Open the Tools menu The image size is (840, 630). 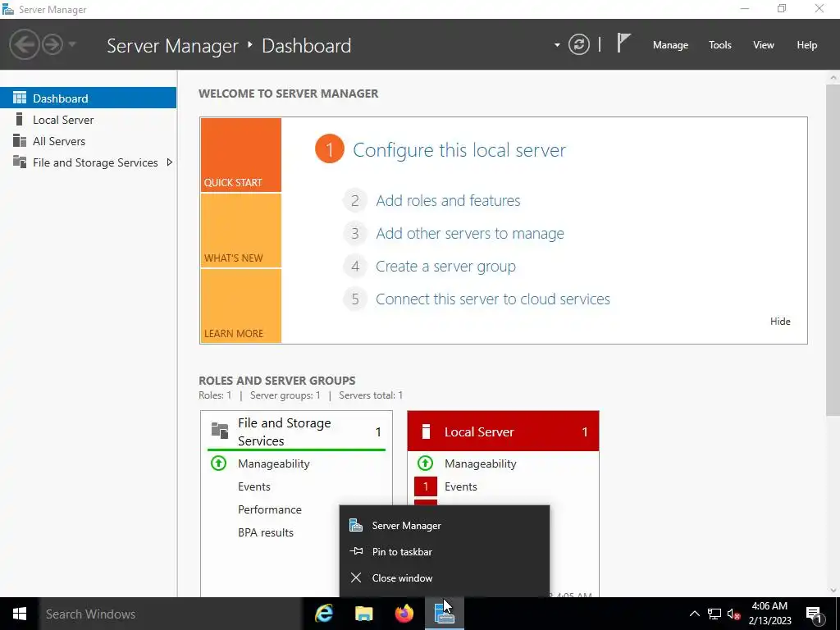coord(720,45)
